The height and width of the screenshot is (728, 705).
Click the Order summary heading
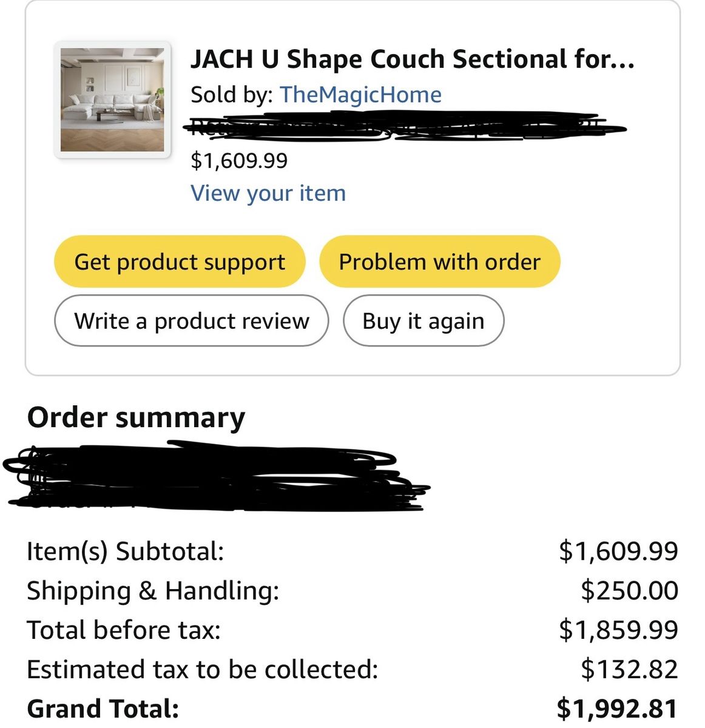(x=137, y=417)
